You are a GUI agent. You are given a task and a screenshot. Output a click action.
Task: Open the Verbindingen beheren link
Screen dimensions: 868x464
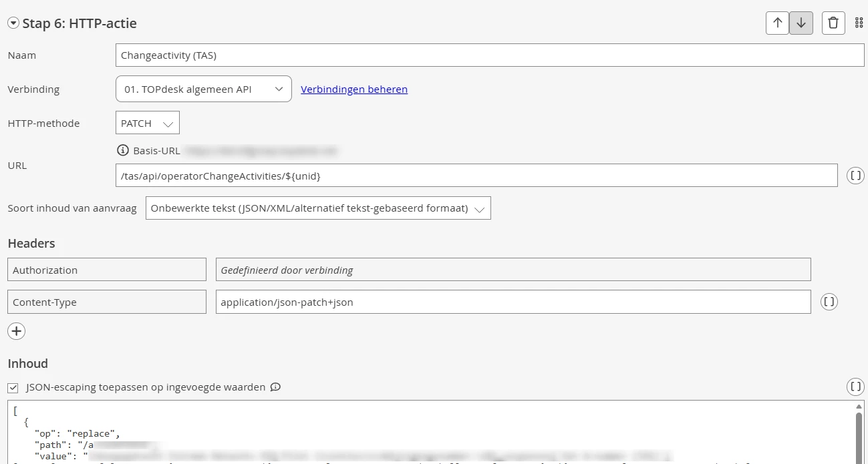pyautogui.click(x=354, y=89)
